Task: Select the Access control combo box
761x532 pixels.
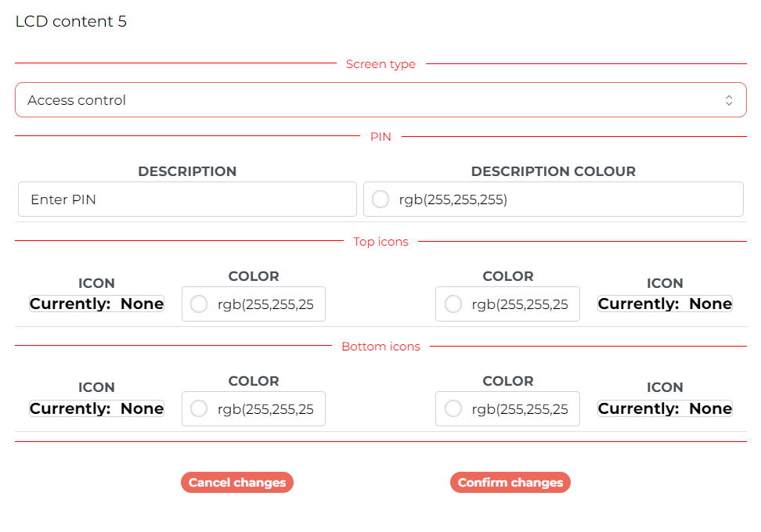Action: (x=380, y=100)
